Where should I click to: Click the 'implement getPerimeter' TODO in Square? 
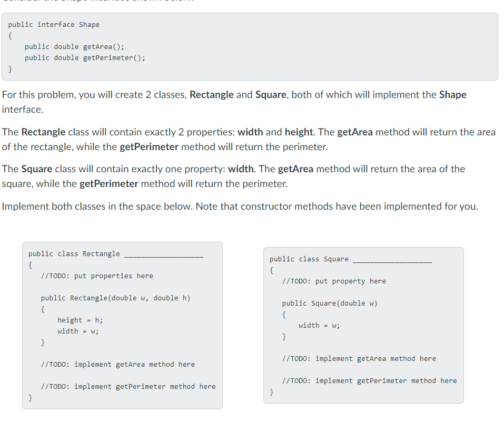click(x=369, y=380)
